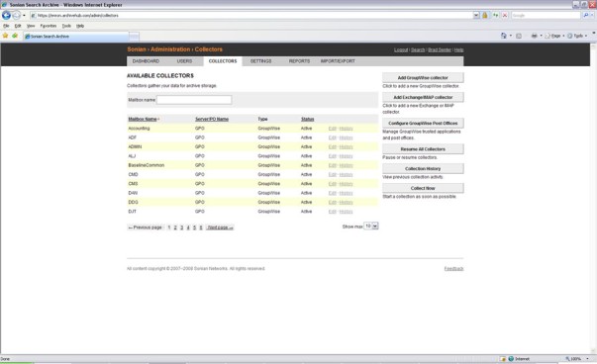Screen dimensions: 597x364
Task: Click the Logout link
Action: (401, 49)
